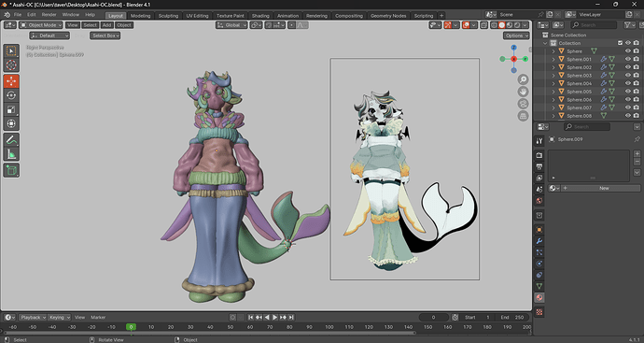Open the Select Box drag dropdown

click(x=105, y=36)
